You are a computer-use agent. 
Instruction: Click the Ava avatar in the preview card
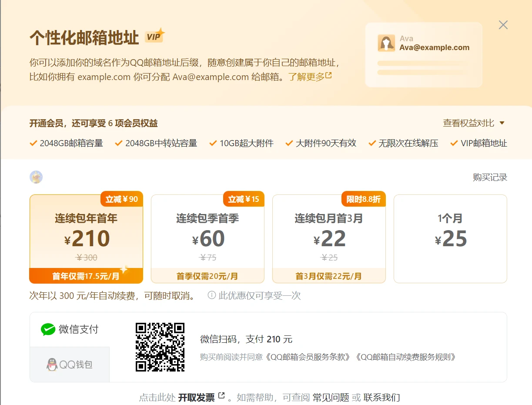(386, 43)
